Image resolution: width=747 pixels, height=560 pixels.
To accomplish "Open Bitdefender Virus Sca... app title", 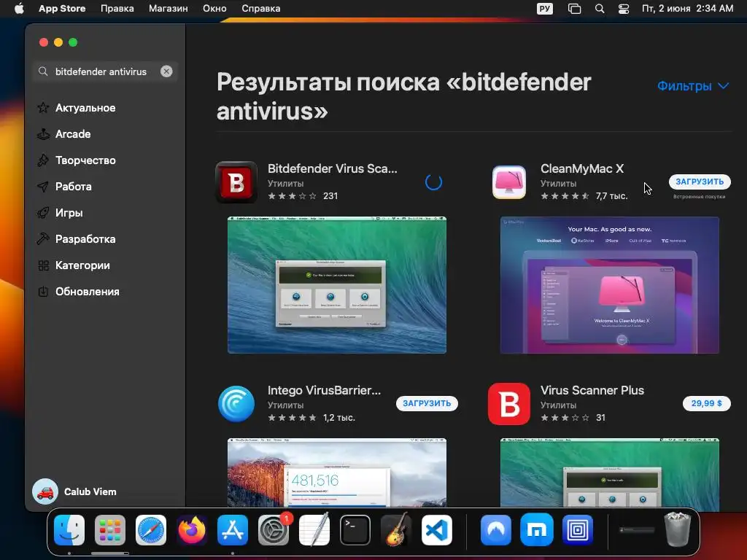I will coord(332,168).
